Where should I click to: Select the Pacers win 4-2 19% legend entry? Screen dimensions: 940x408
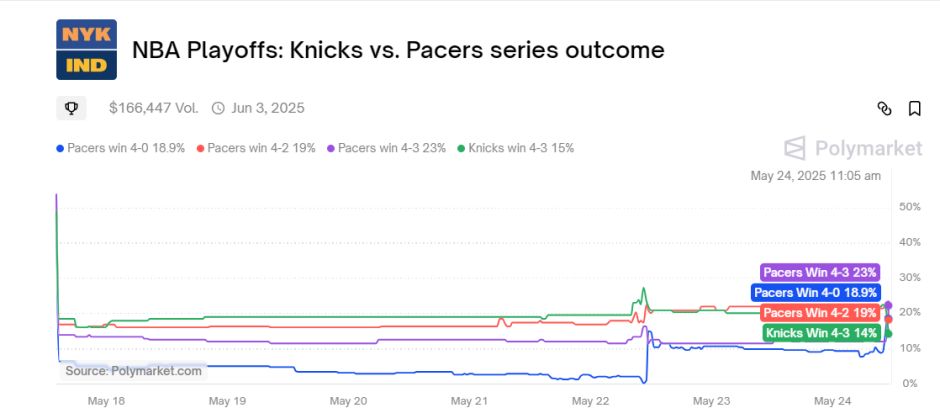point(256,148)
